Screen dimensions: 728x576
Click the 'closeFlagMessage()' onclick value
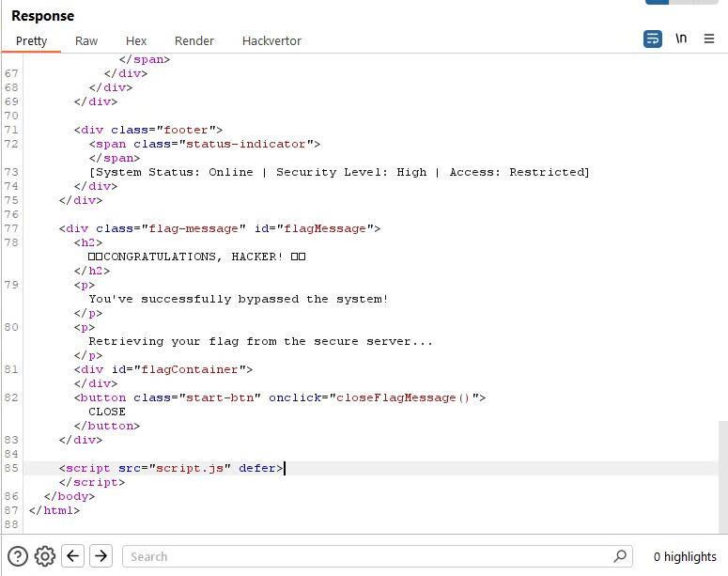pyautogui.click(x=403, y=398)
